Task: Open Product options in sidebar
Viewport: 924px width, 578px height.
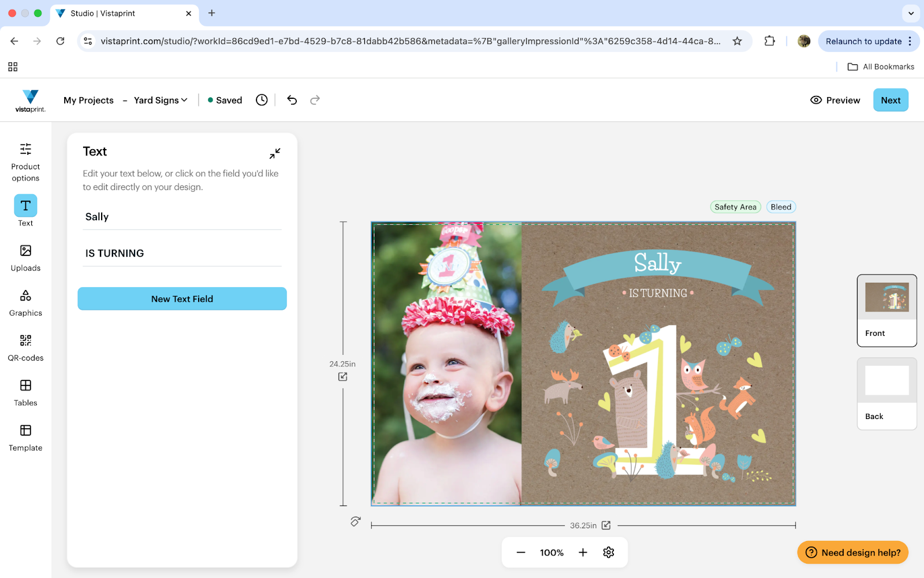Action: [25, 162]
